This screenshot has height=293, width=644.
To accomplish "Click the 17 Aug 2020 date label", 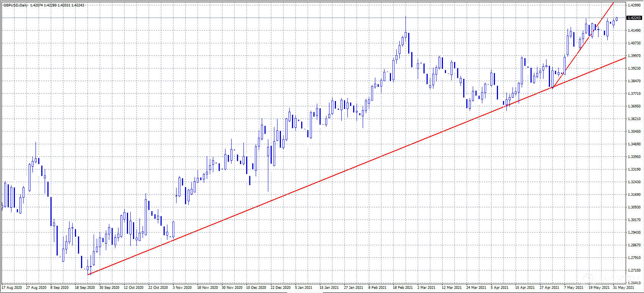I will click(x=12, y=287).
